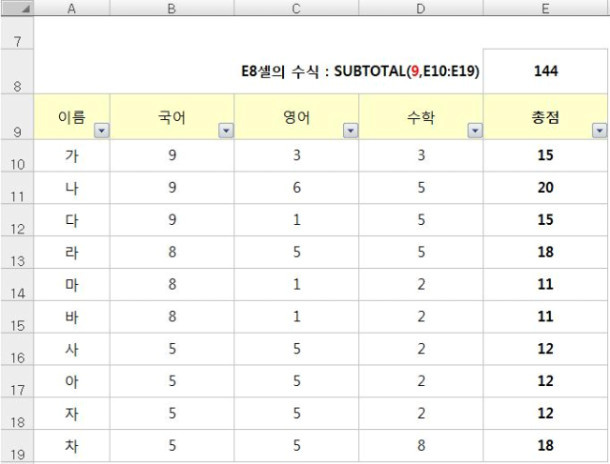
Task: Select name cell 차
Action: tap(72, 446)
